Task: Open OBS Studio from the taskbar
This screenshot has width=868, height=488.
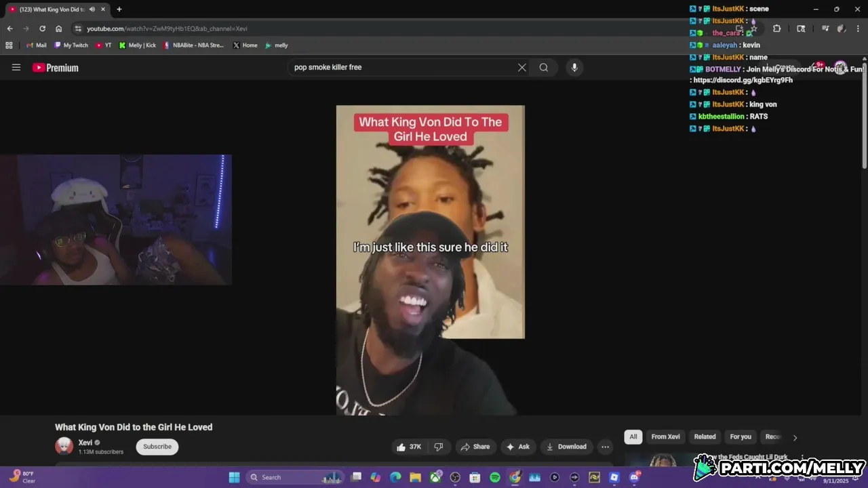Action: coord(455,477)
